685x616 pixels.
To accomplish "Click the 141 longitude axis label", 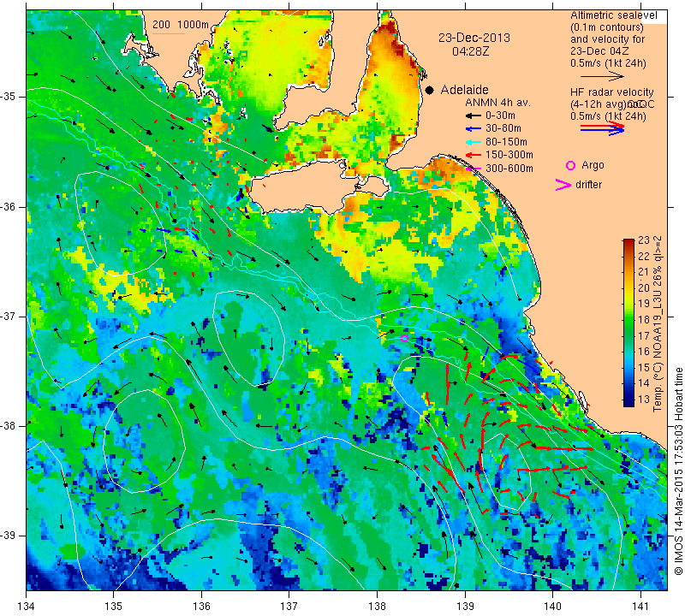I will click(640, 607).
